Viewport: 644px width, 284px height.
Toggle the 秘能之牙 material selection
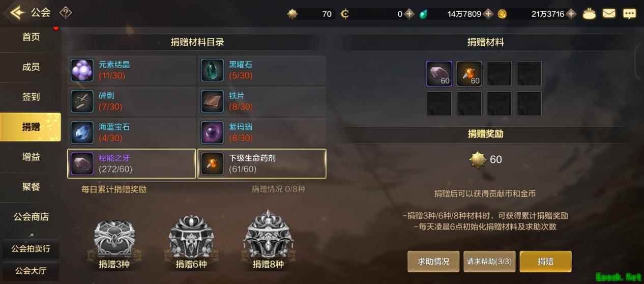(132, 163)
